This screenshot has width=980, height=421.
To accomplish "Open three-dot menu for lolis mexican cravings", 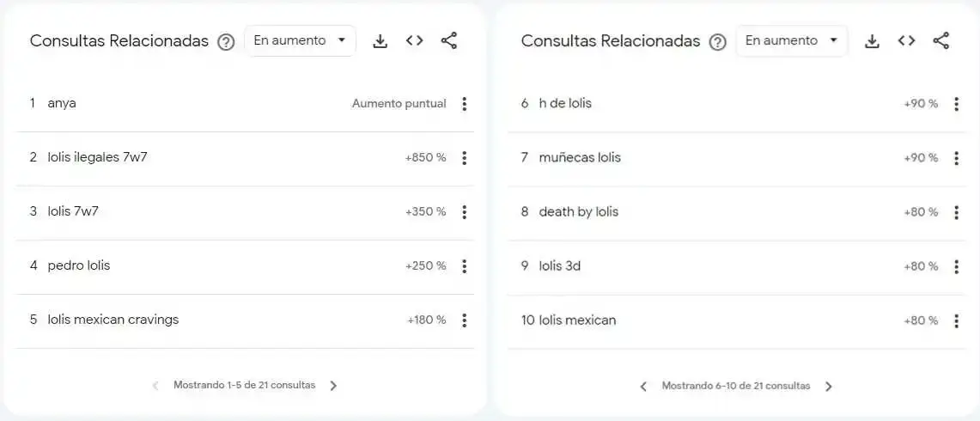I will point(464,320).
